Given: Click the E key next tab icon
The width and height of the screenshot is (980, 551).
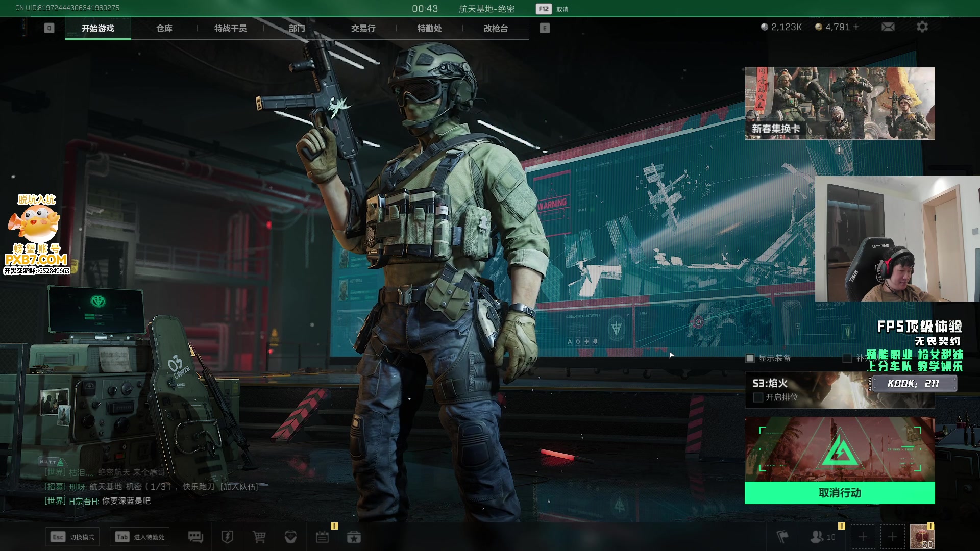Looking at the screenshot, I should [545, 28].
